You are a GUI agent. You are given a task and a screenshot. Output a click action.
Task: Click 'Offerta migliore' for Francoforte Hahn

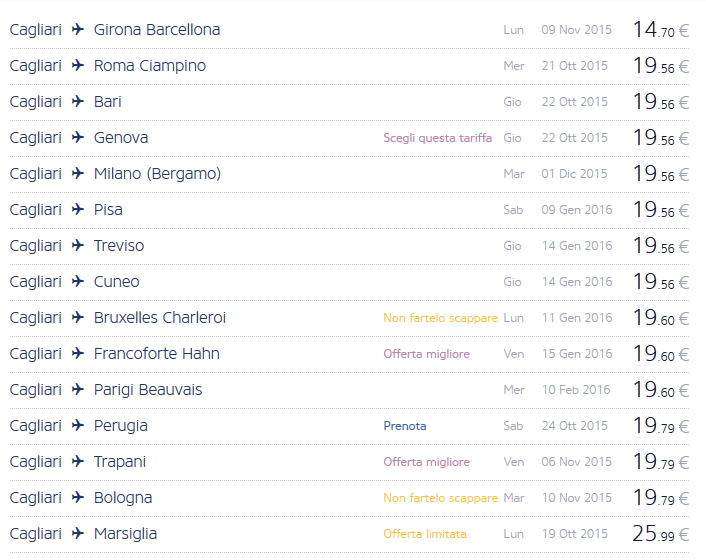pos(426,354)
